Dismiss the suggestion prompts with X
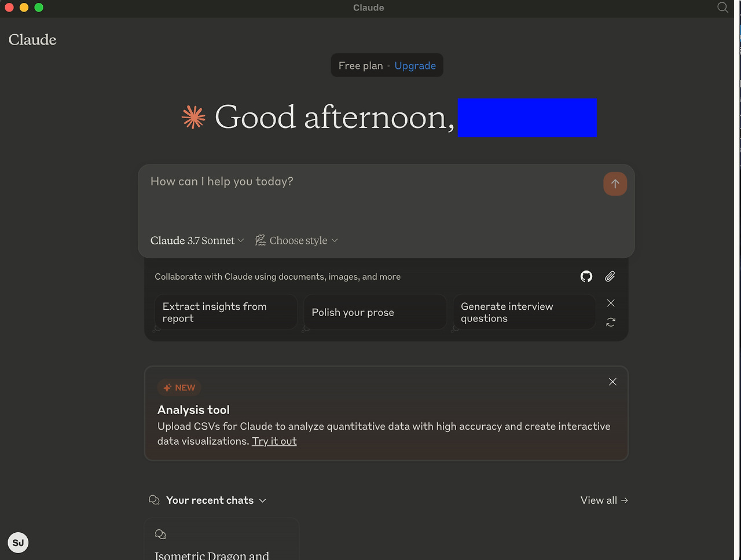The height and width of the screenshot is (560, 741). click(x=611, y=303)
